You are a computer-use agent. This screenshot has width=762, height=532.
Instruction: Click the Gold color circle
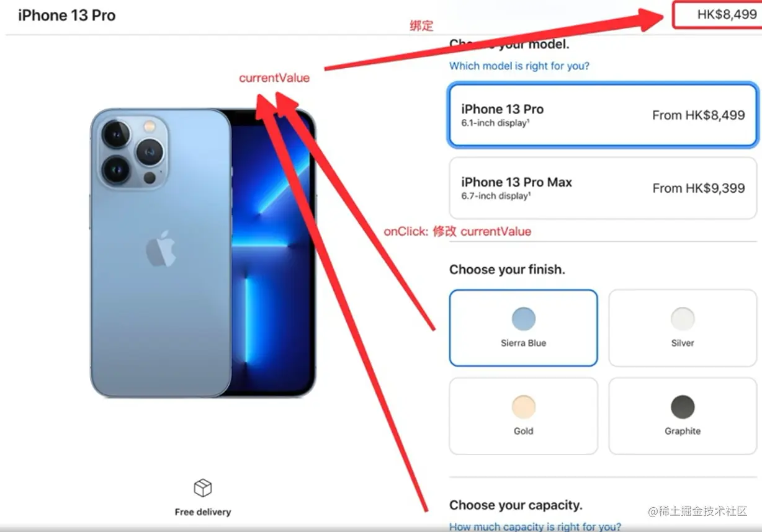(524, 407)
